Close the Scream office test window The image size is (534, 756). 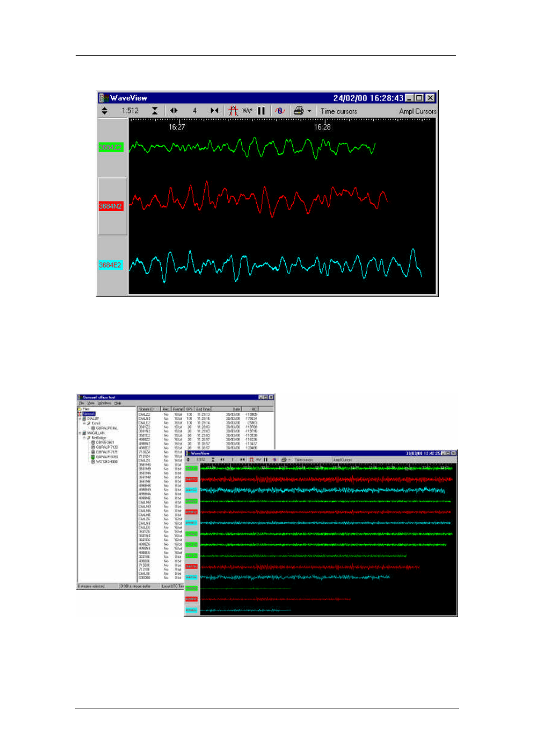(x=271, y=397)
